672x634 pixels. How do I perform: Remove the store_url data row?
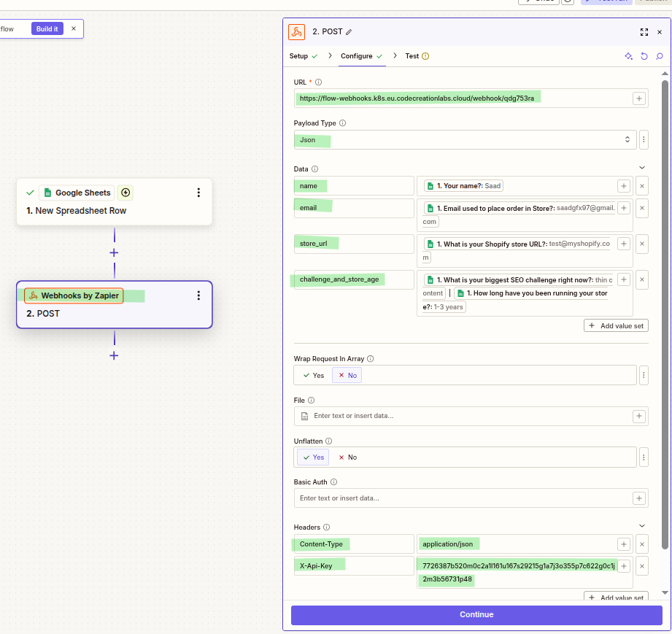pos(642,244)
